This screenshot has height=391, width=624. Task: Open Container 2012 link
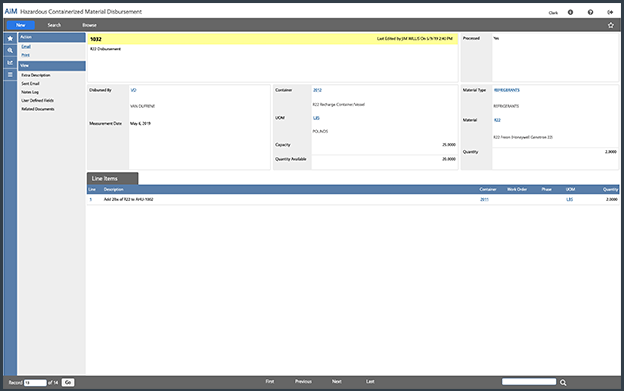pos(317,90)
